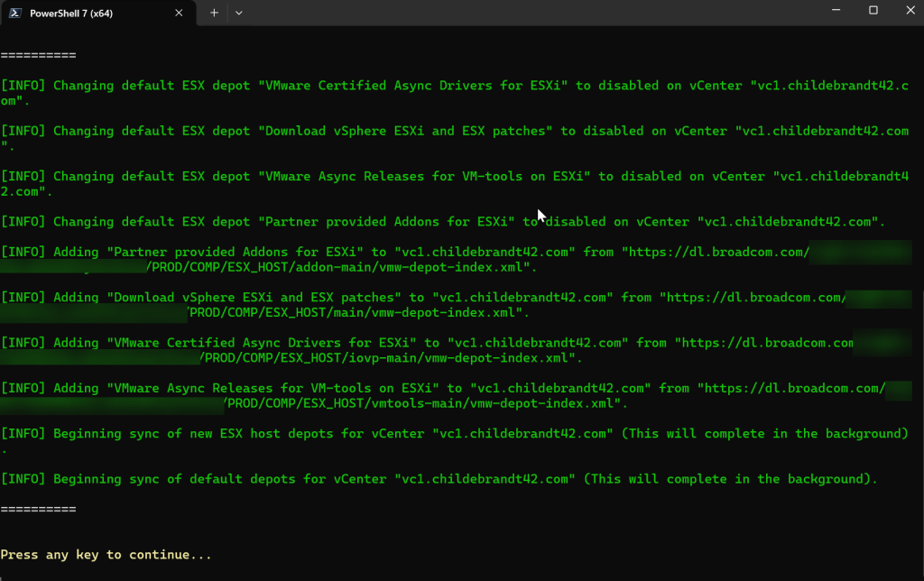Image resolution: width=924 pixels, height=581 pixels.
Task: Minimize the terminal window
Action: tap(833, 11)
